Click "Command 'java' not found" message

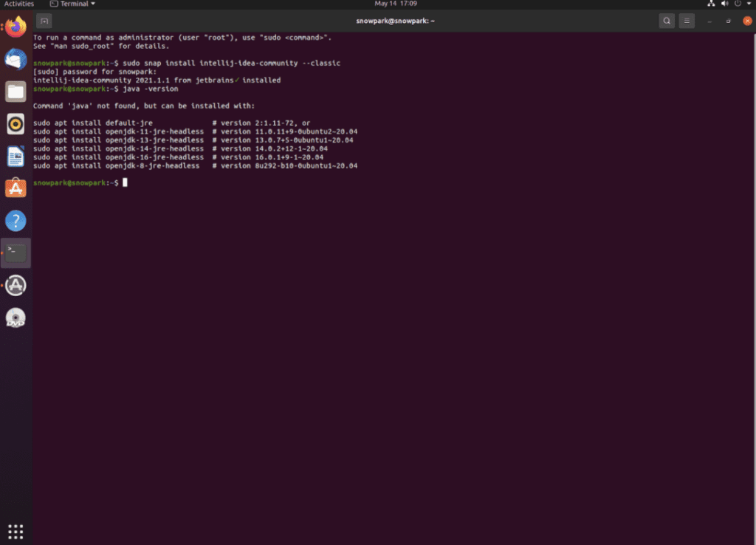pos(144,106)
